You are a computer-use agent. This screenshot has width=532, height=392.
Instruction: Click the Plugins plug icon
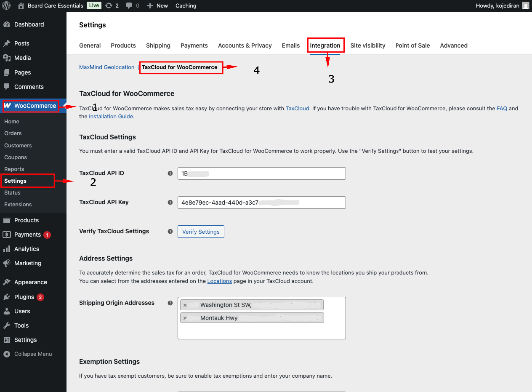tap(7, 297)
